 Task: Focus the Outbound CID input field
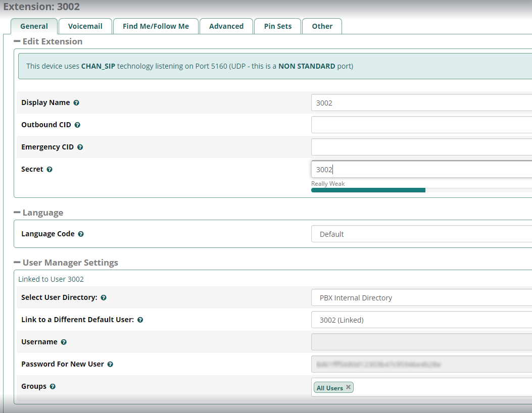[x=421, y=125]
